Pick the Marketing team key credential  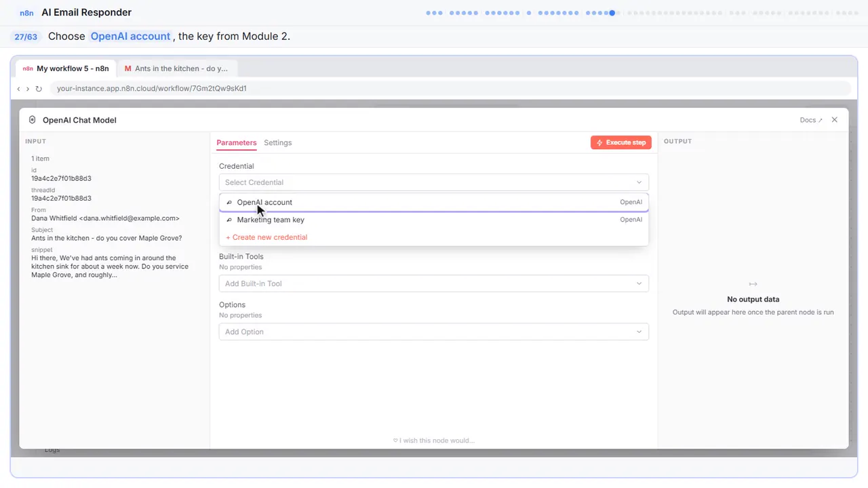[434, 220]
